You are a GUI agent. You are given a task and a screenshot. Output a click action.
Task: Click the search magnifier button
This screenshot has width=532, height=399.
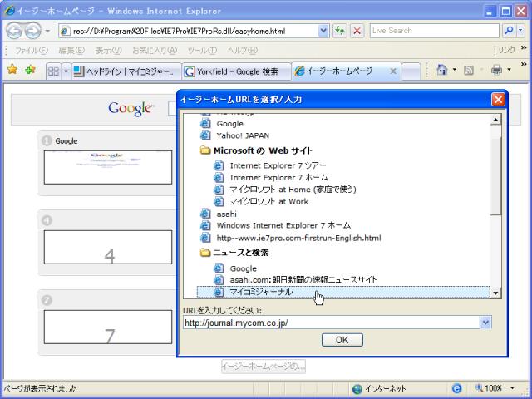pos(509,31)
